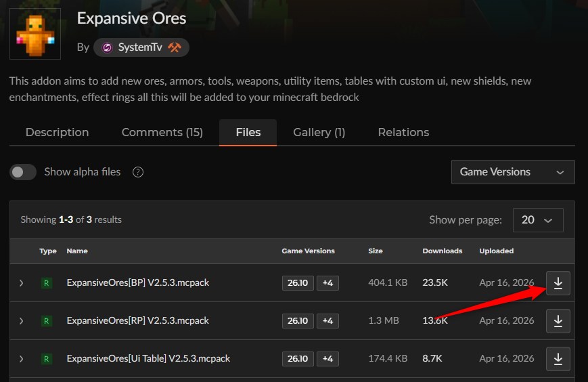
Task: Toggle the Show alpha files switch
Action: click(23, 172)
